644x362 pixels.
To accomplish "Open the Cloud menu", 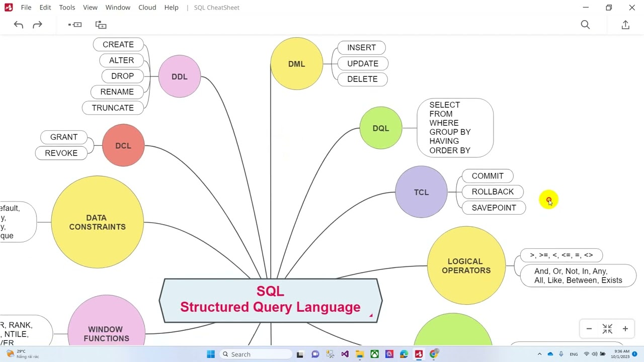I will 147,8.
